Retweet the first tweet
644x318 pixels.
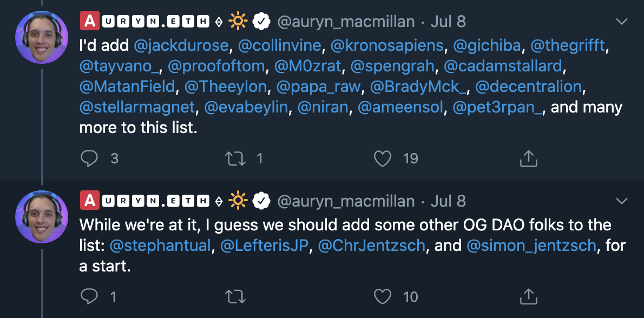click(234, 158)
